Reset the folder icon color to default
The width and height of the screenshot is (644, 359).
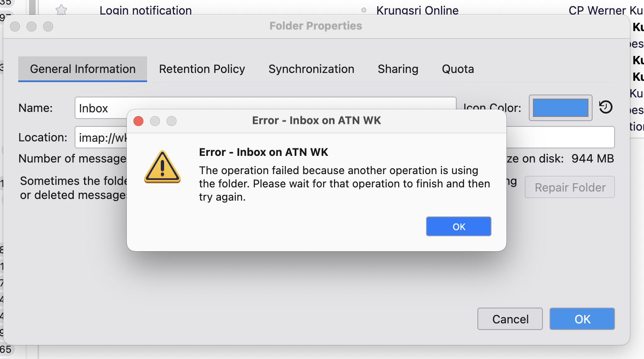point(605,107)
